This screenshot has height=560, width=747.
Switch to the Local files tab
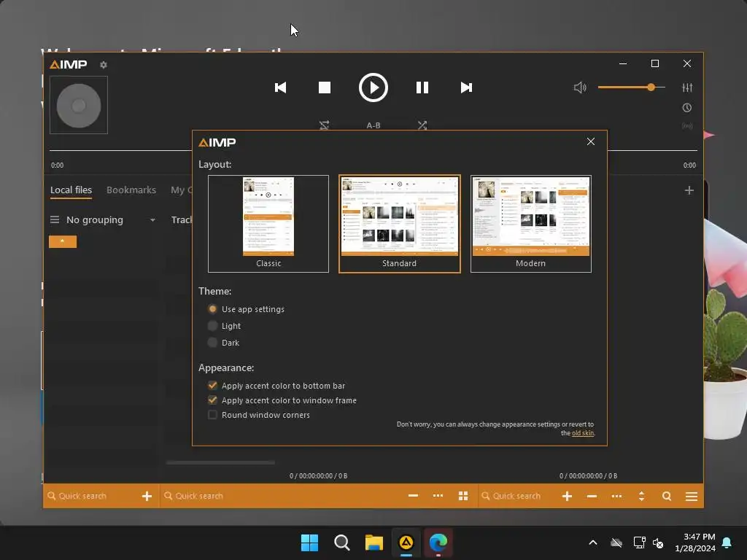coord(71,190)
